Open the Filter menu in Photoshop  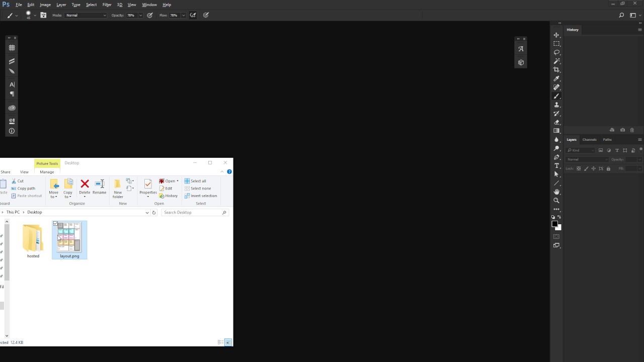click(107, 5)
